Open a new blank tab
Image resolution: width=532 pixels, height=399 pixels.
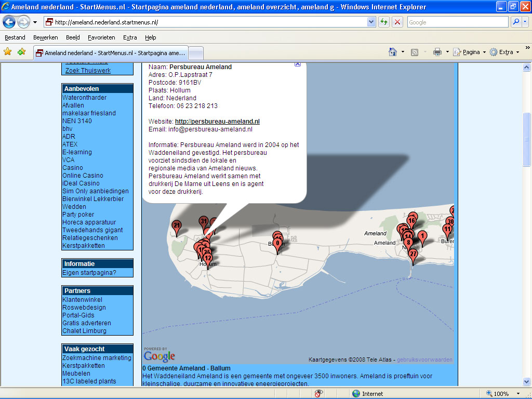(x=196, y=54)
